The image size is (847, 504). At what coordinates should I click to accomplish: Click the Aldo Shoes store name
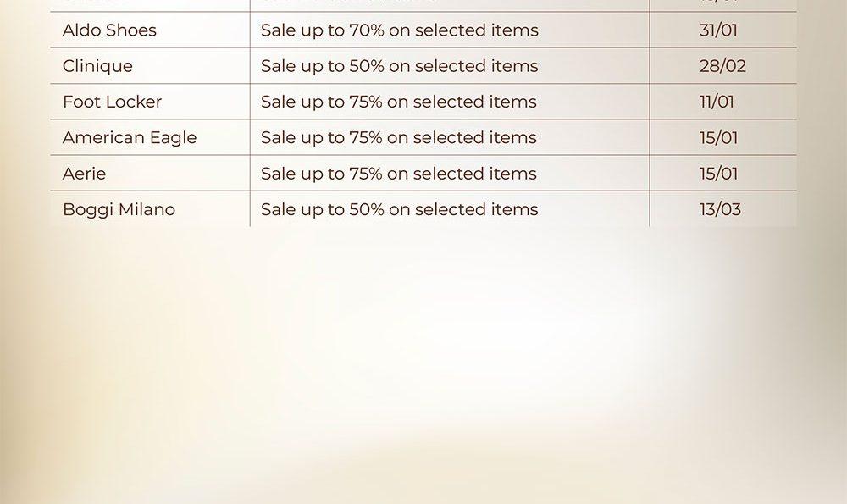pyautogui.click(x=109, y=30)
